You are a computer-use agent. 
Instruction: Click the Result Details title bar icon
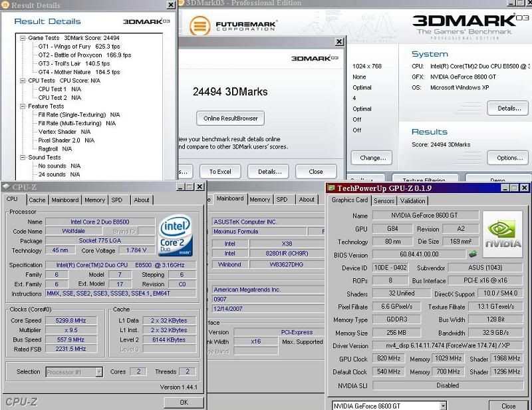pos(5,5)
